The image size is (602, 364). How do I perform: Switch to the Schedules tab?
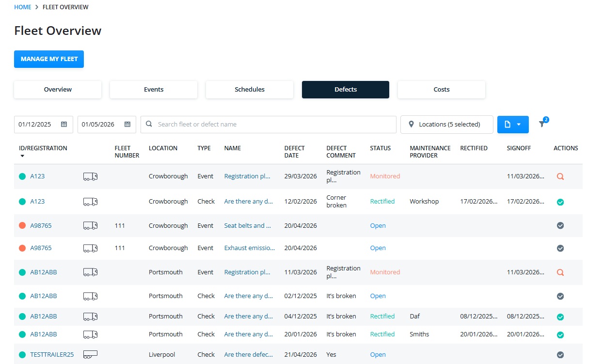tap(250, 90)
